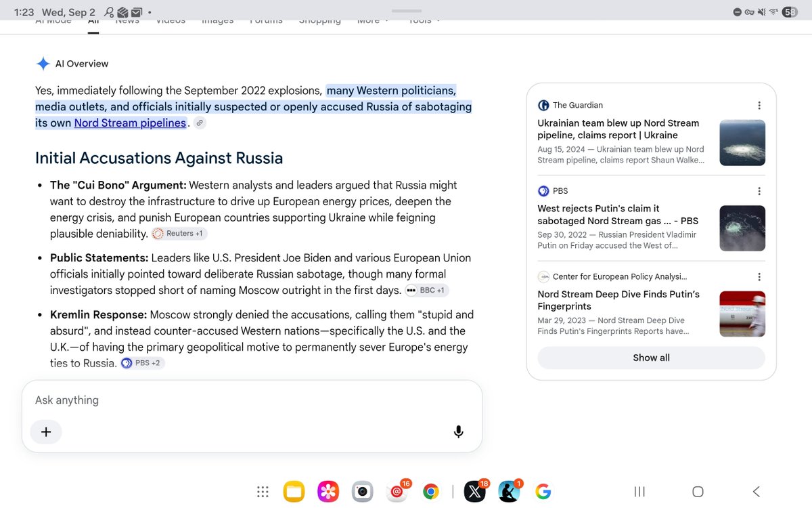Screen dimensions: 812x508
Task: Focus the Ask anything input field
Action: tap(252, 400)
